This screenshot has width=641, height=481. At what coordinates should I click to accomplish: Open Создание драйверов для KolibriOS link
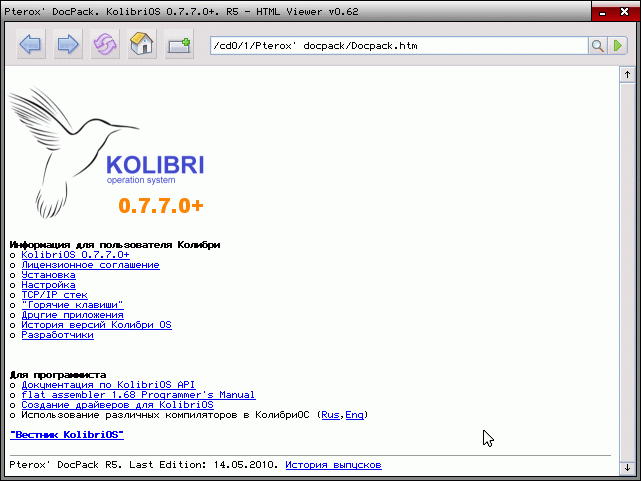[117, 405]
